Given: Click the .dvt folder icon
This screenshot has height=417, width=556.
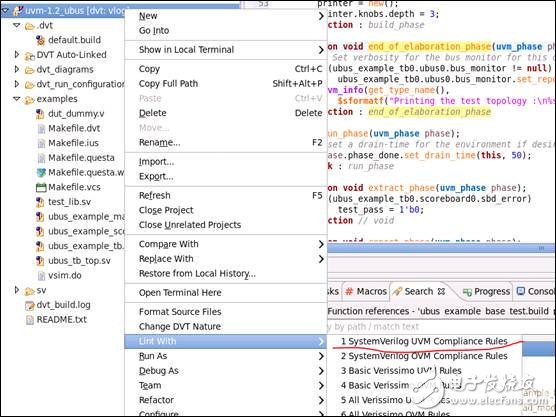Looking at the screenshot, I should pyautogui.click(x=29, y=26).
